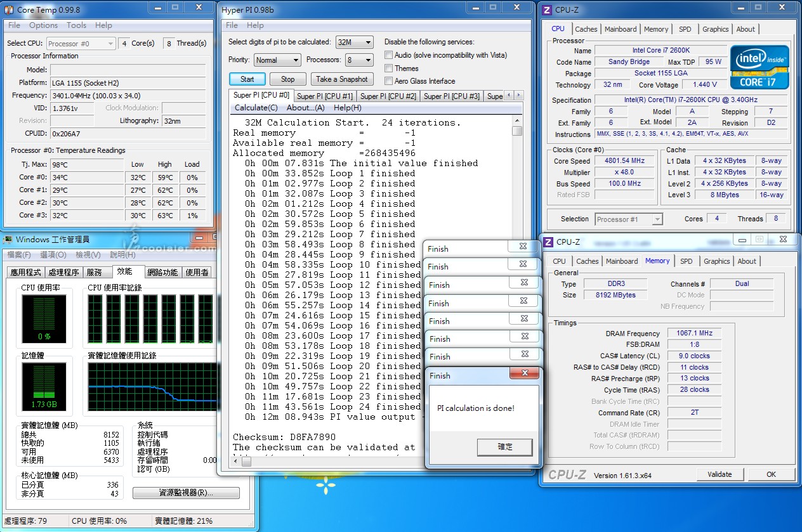Viewport: 802px width, 532px height.
Task: Open the Calculate(C) menu in Super PI
Action: coord(256,108)
